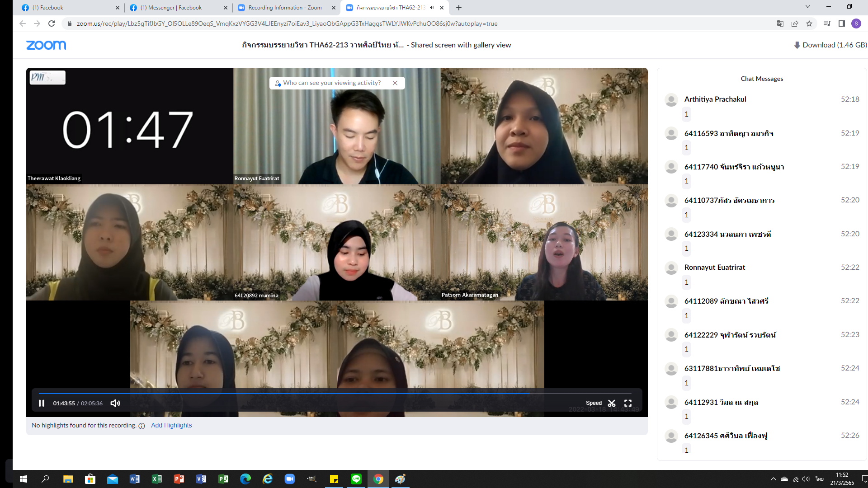Bookmark this page with star icon
Image resolution: width=868 pixels, height=488 pixels.
point(809,23)
